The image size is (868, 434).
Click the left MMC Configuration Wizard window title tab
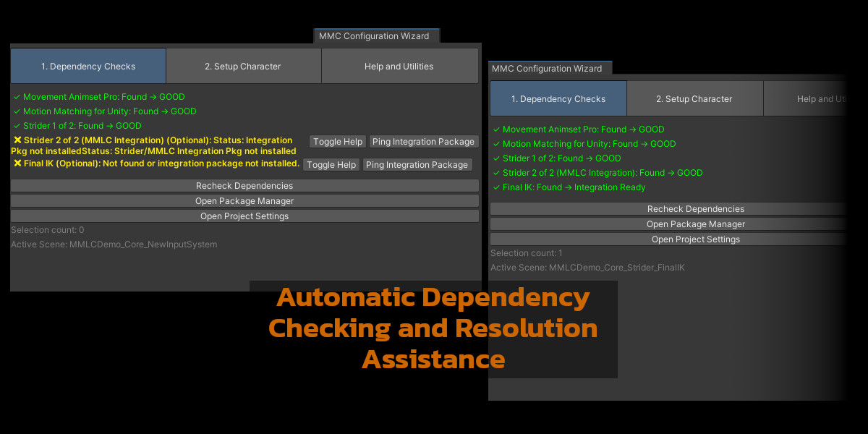tap(375, 35)
